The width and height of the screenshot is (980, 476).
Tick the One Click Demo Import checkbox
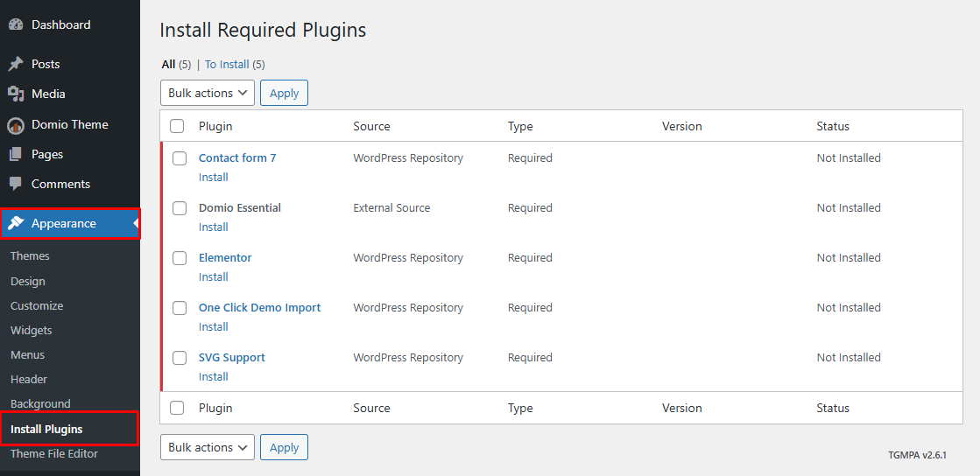click(180, 308)
